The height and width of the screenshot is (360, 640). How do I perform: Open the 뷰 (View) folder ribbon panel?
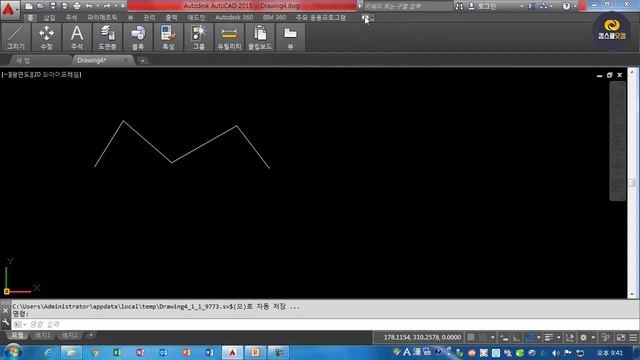point(290,37)
